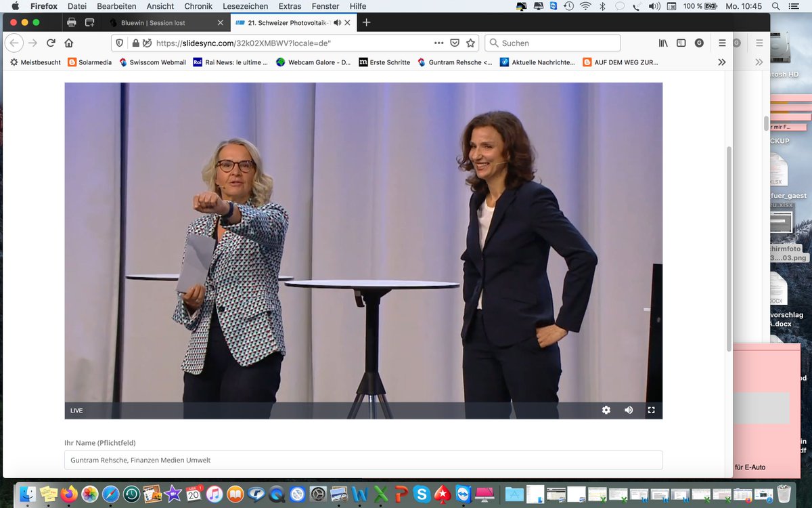812x508 pixels.
Task: Open Meistbesucht bookmarks folder
Action: (35, 62)
